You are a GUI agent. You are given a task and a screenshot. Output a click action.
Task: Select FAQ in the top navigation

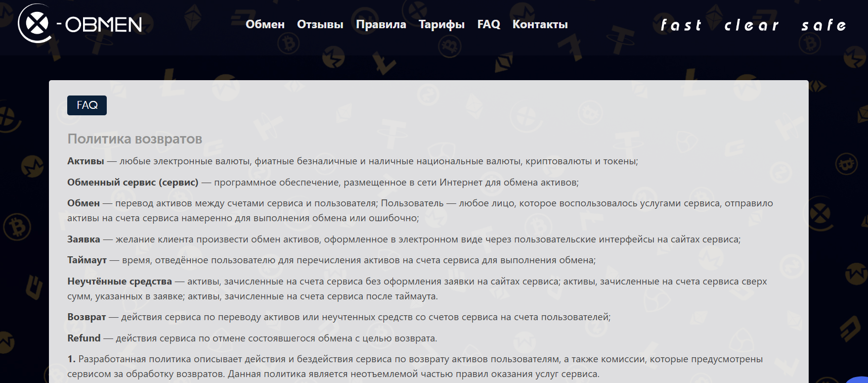[x=488, y=24]
